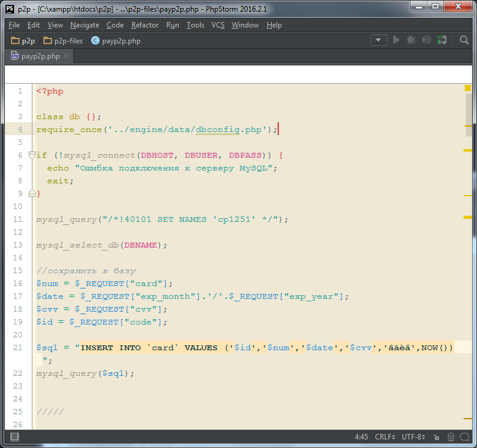The width and height of the screenshot is (477, 448).
Task: Click the yellow inspection status square atop the error stripe
Action: [467, 89]
